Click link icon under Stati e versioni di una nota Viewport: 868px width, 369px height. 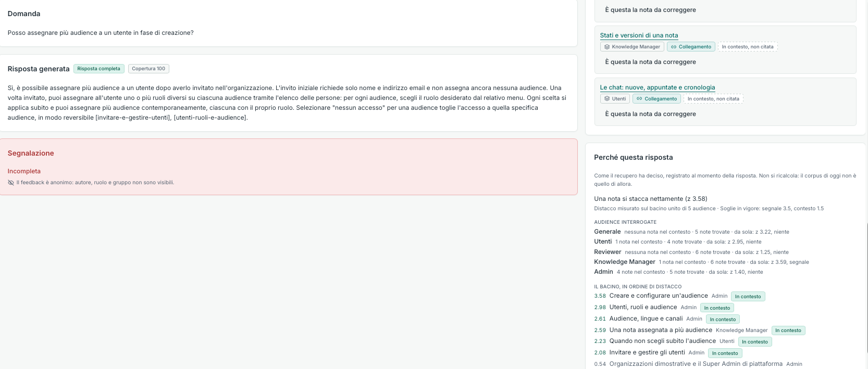(674, 47)
